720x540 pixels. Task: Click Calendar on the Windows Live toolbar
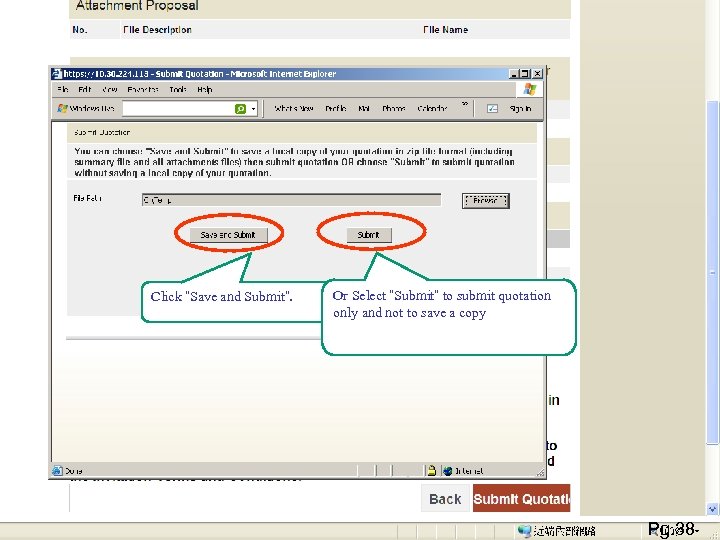(432, 109)
